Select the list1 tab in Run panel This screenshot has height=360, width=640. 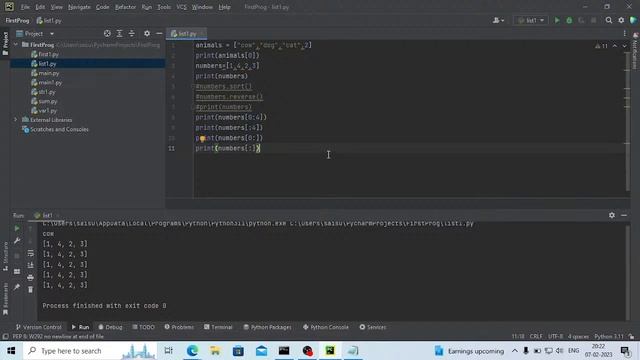click(x=47, y=216)
